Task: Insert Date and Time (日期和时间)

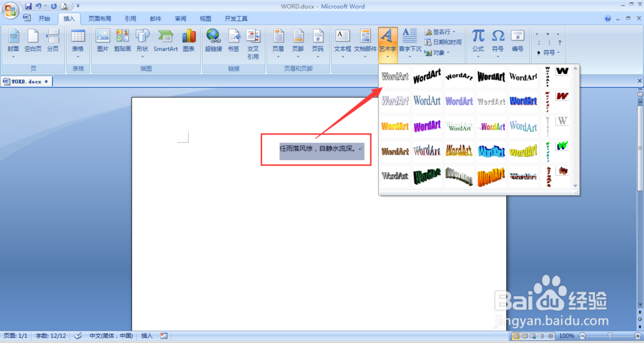Action: tap(443, 42)
